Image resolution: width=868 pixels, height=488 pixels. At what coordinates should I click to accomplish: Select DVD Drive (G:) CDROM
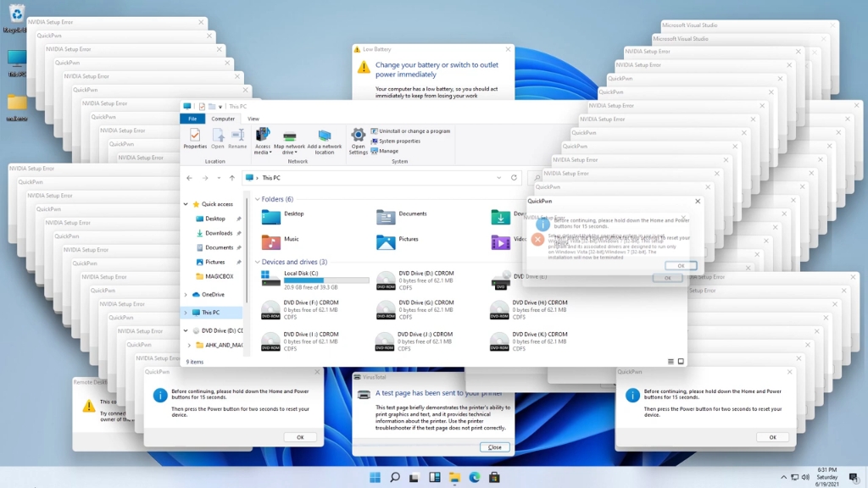[x=415, y=310]
